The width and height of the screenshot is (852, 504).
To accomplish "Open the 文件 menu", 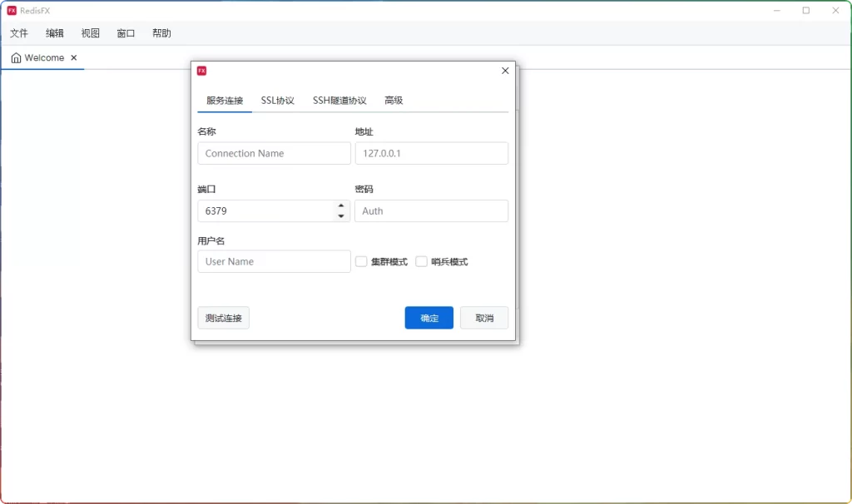I will pos(18,33).
